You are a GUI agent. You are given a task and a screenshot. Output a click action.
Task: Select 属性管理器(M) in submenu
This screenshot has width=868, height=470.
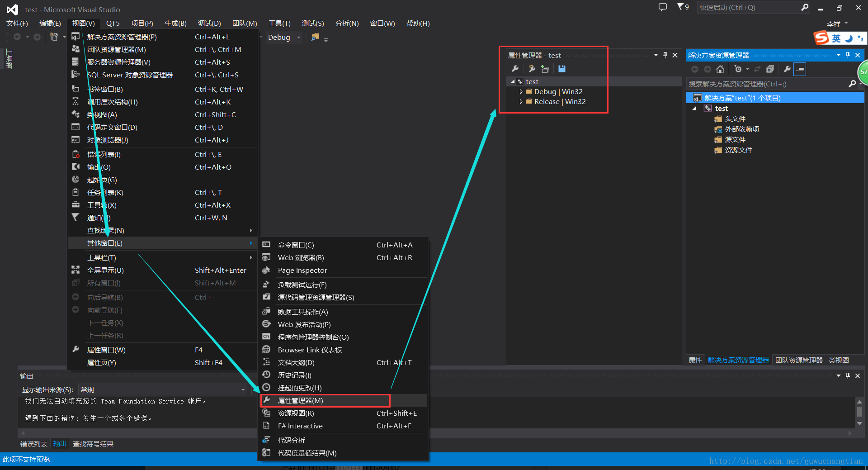coord(344,400)
